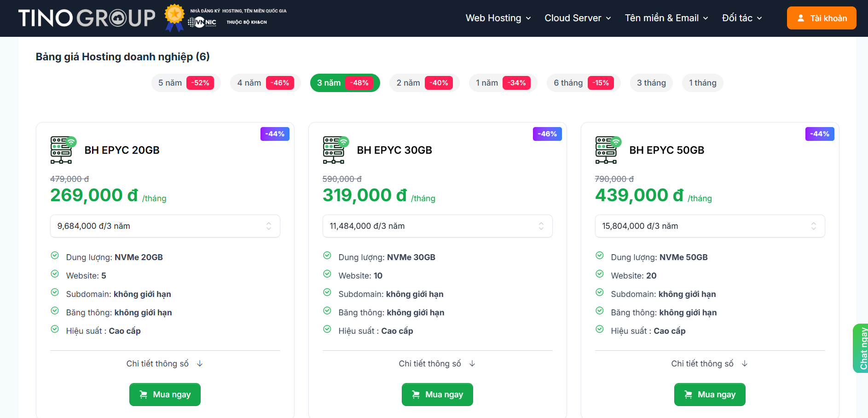Click the BH EPYC 20GB server icon

[x=63, y=150]
